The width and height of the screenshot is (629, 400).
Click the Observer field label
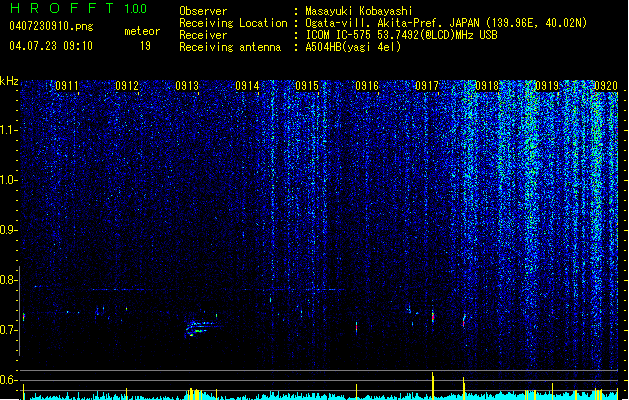tap(203, 11)
